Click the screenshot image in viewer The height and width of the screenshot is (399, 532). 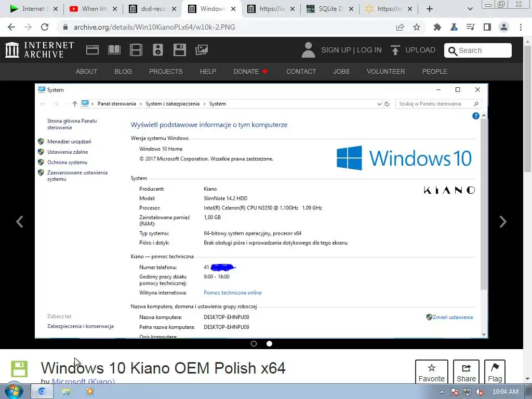coord(261,211)
